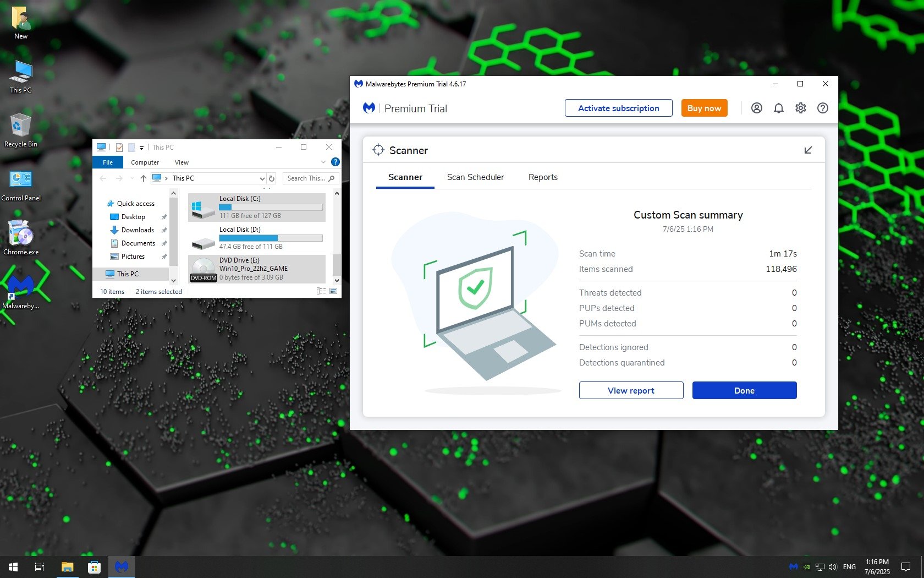Select Desktop in the navigation pane
924x578 pixels.
point(133,217)
